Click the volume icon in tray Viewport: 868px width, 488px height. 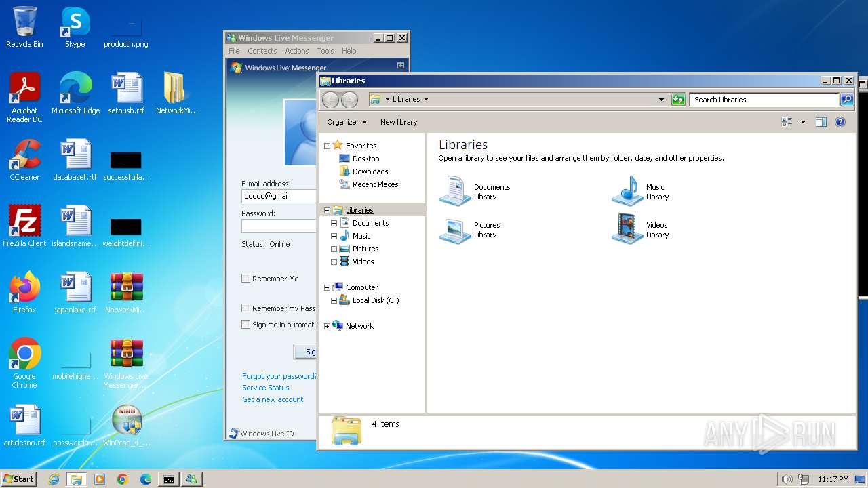pos(787,479)
